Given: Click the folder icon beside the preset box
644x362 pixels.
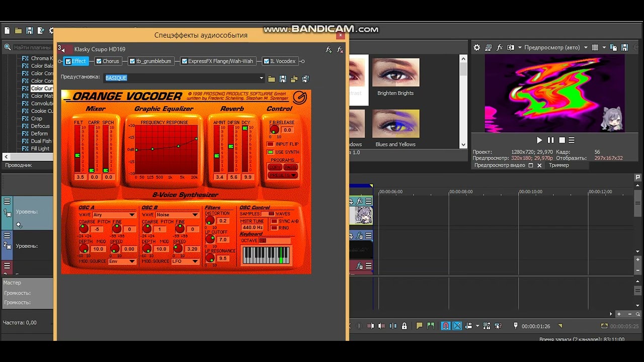Looking at the screenshot, I should pyautogui.click(x=272, y=78).
